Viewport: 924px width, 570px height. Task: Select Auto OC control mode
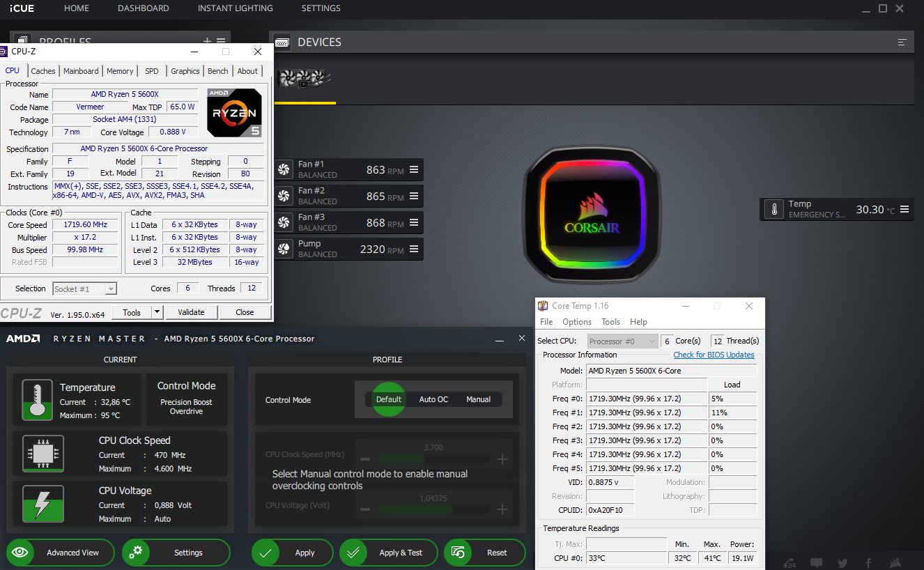pos(433,399)
